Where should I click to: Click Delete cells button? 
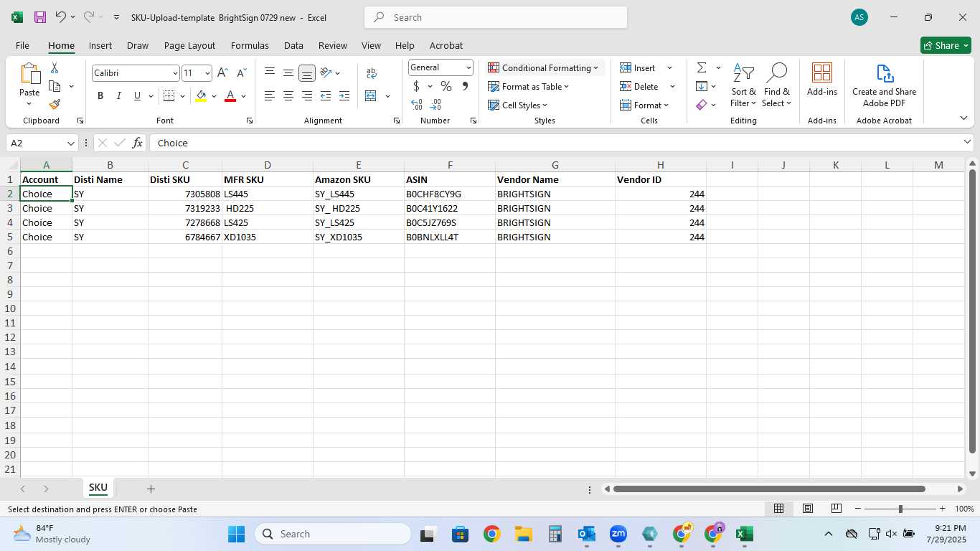(x=639, y=86)
